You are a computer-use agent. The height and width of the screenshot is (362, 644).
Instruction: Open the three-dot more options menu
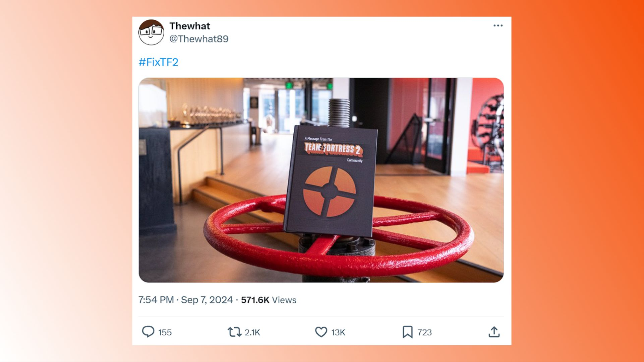click(x=498, y=26)
